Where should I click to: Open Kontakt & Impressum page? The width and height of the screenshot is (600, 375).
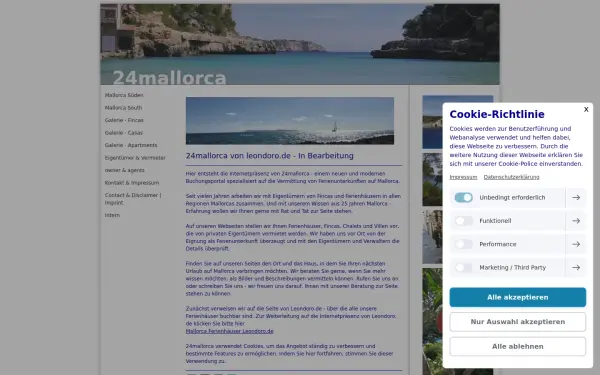tap(132, 183)
